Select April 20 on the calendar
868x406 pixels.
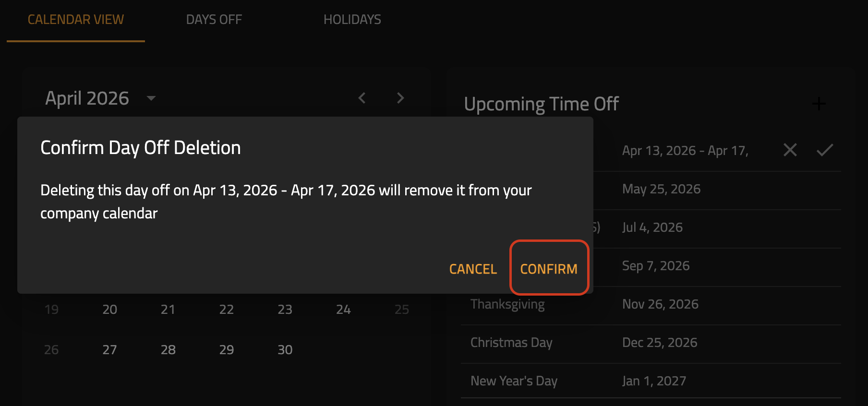click(110, 310)
